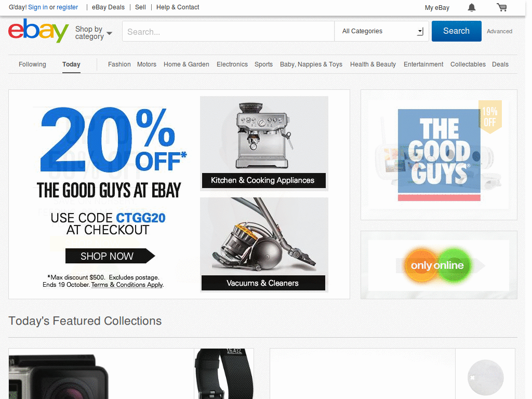
Task: Browse the Motors category
Action: coord(147,64)
